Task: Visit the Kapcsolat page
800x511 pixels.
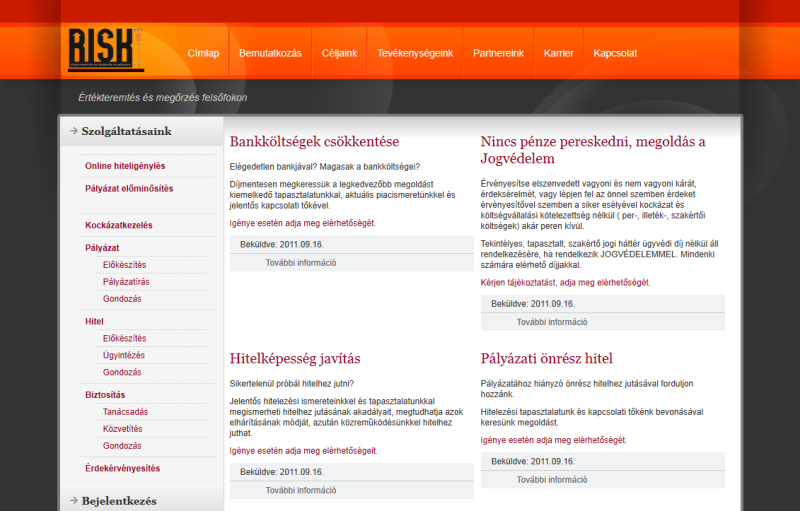Action: (615, 53)
